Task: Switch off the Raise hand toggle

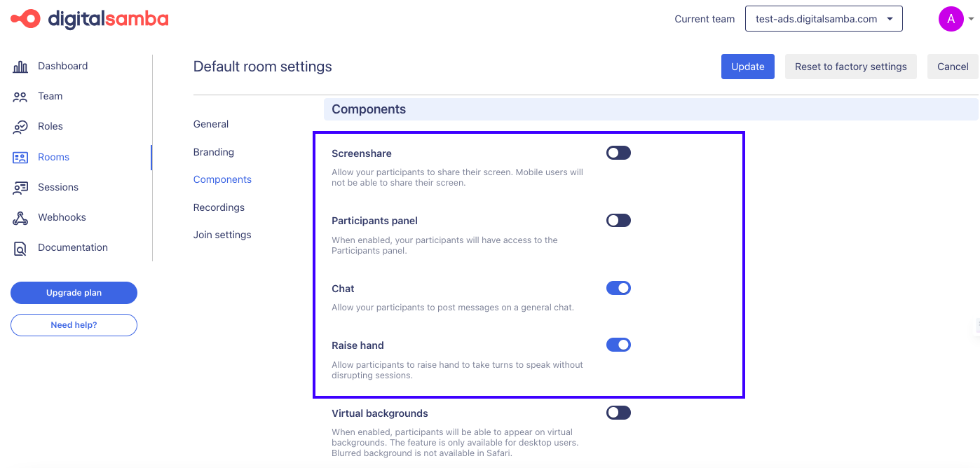Action: click(x=618, y=345)
